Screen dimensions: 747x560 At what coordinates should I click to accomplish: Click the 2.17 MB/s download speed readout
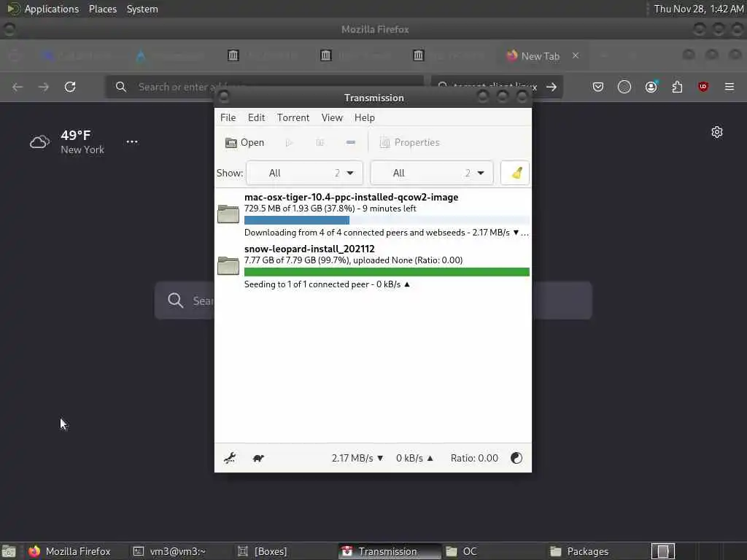357,458
